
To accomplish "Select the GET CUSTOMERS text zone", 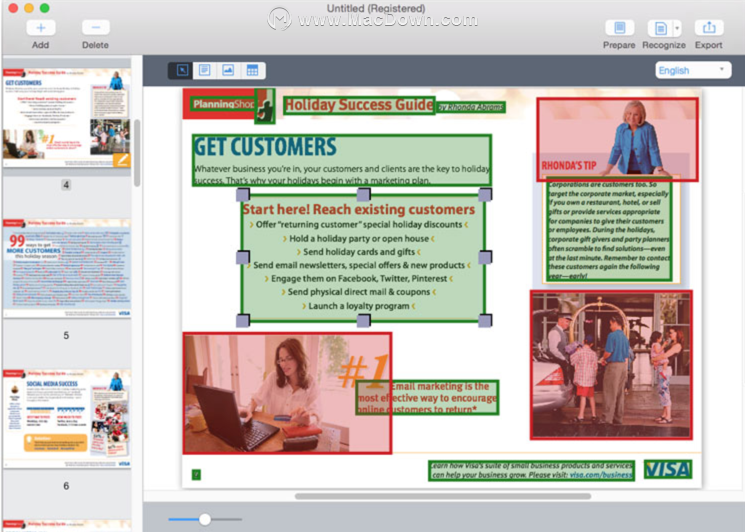I will (x=342, y=160).
